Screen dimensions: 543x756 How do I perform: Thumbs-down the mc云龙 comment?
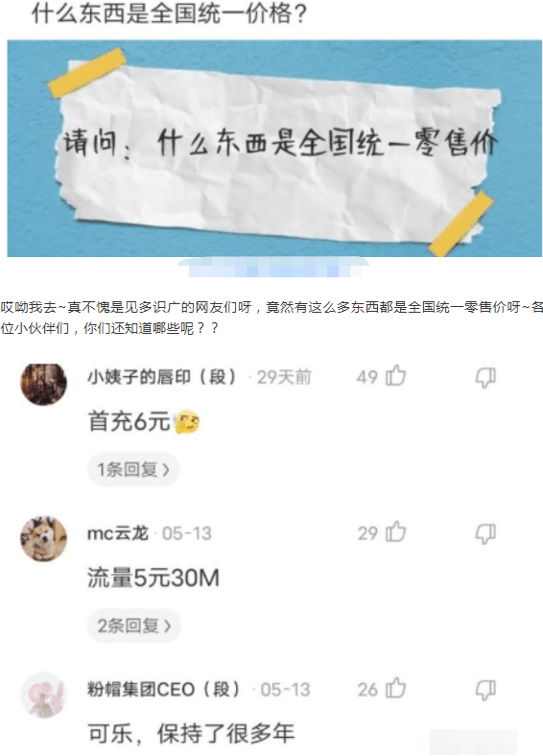(x=485, y=533)
